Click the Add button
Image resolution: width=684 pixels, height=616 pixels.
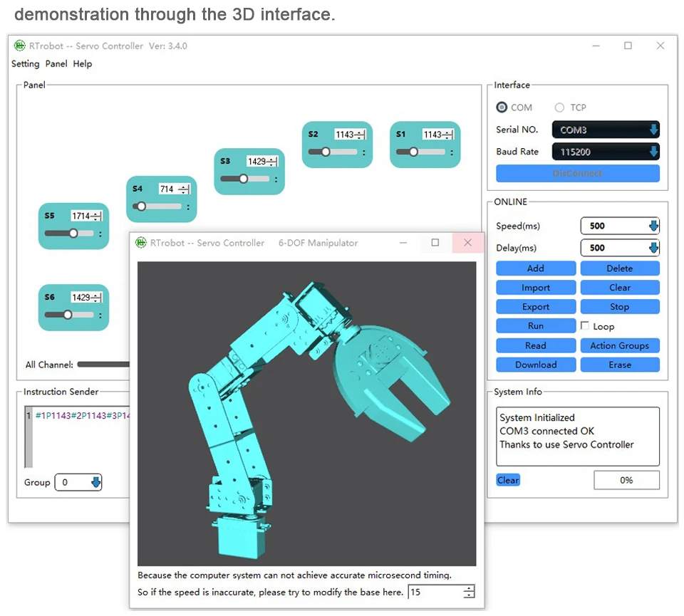point(536,268)
